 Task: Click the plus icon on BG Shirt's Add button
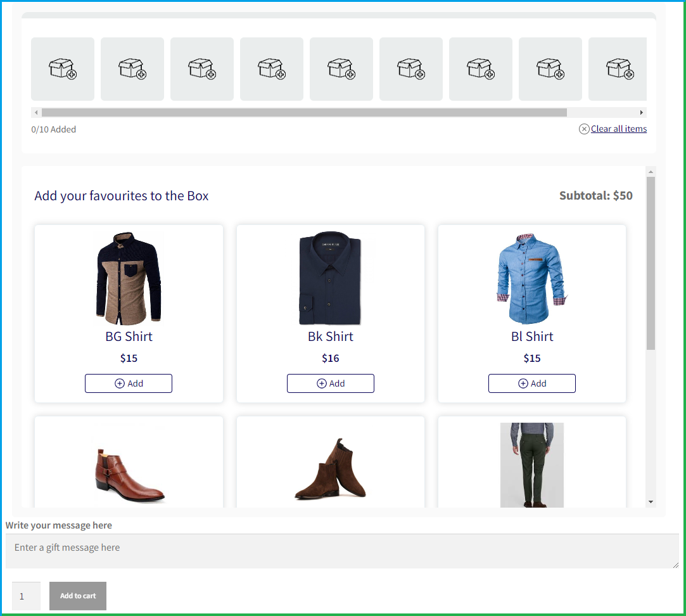(x=118, y=383)
